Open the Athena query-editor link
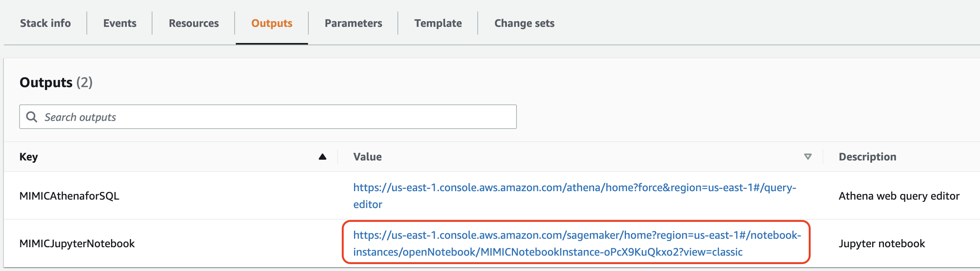This screenshot has height=271, width=980. click(x=574, y=188)
